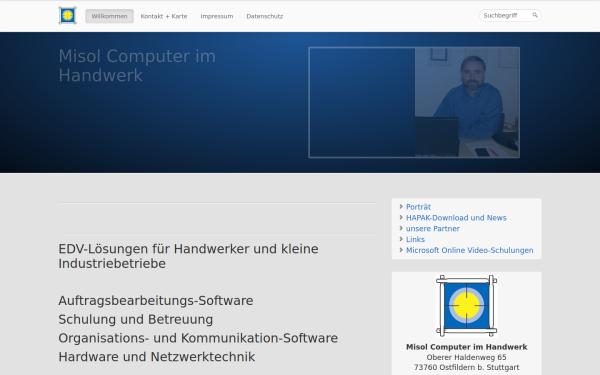600x375 pixels.
Task: Open Microsoft Online Video-Schulungen link
Action: [470, 250]
